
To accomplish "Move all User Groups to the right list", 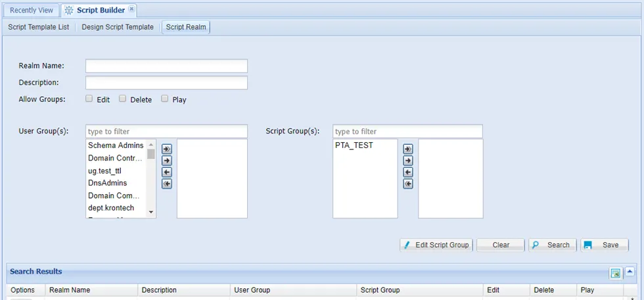I will click(x=167, y=149).
